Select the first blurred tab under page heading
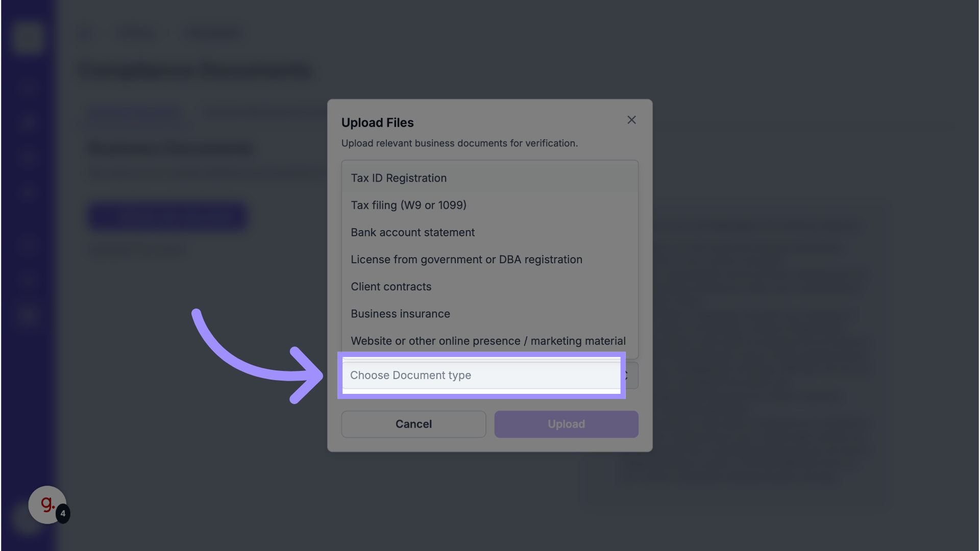The height and width of the screenshot is (551, 980). (x=134, y=112)
